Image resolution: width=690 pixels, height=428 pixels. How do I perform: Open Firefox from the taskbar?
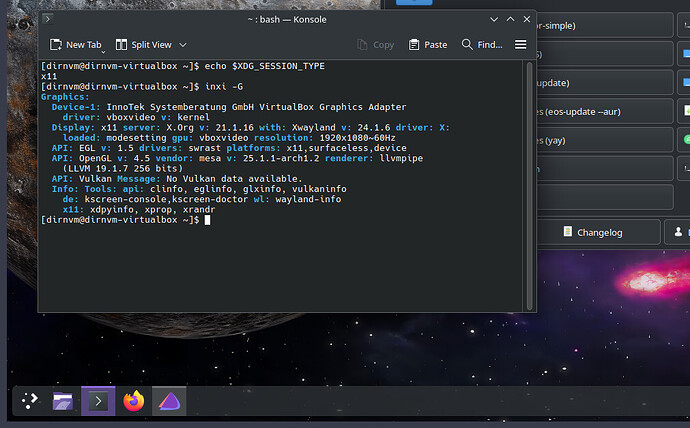(x=133, y=401)
